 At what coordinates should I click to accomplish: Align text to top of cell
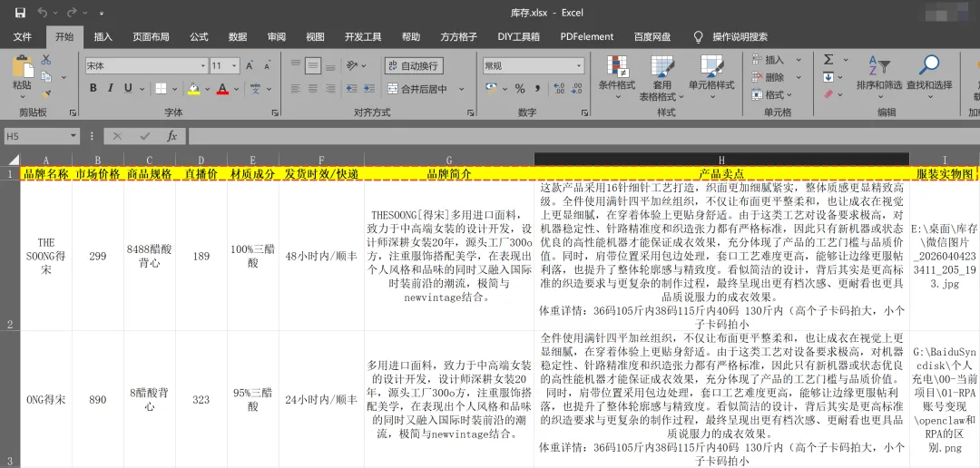coord(295,65)
